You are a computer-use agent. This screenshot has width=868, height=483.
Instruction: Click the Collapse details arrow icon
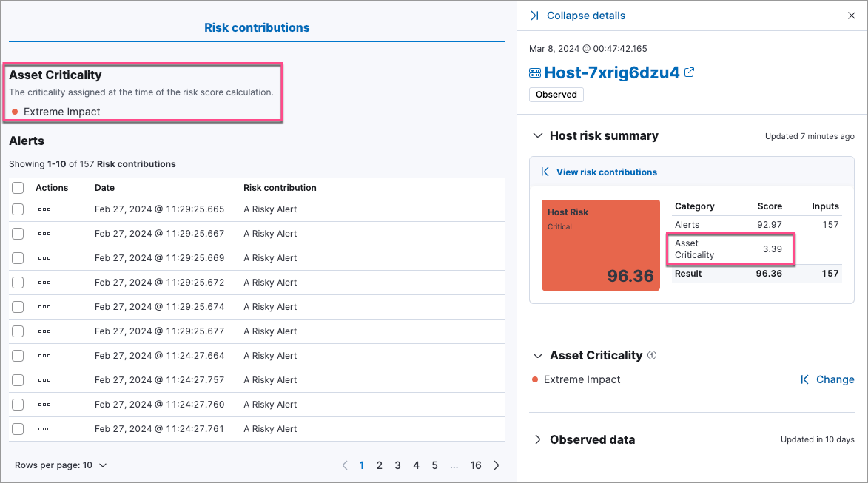[534, 15]
